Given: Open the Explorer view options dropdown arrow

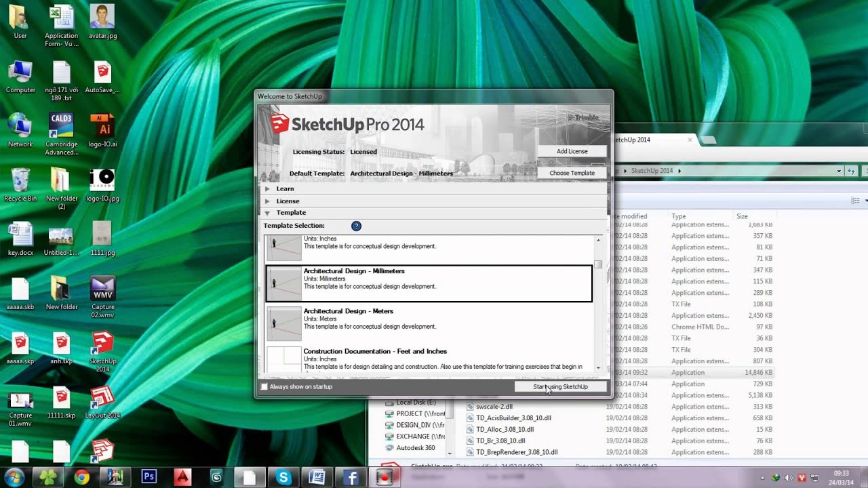Looking at the screenshot, I should point(866,201).
